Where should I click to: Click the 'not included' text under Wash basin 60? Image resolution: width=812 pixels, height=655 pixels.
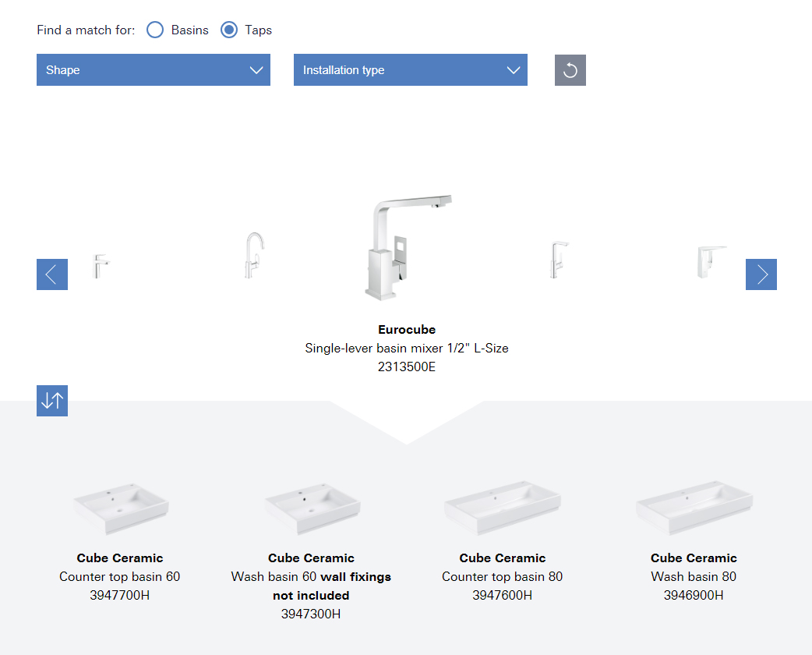(x=311, y=596)
